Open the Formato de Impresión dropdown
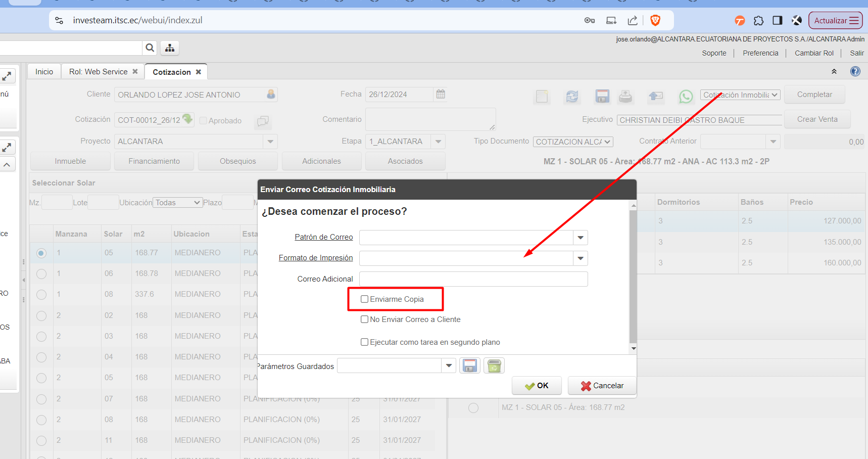This screenshot has height=459, width=868. point(581,258)
